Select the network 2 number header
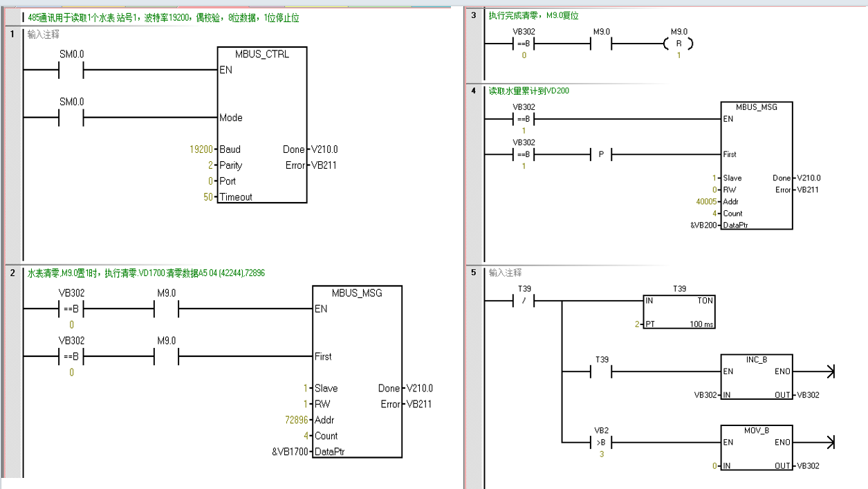The width and height of the screenshot is (868, 489). (12, 273)
